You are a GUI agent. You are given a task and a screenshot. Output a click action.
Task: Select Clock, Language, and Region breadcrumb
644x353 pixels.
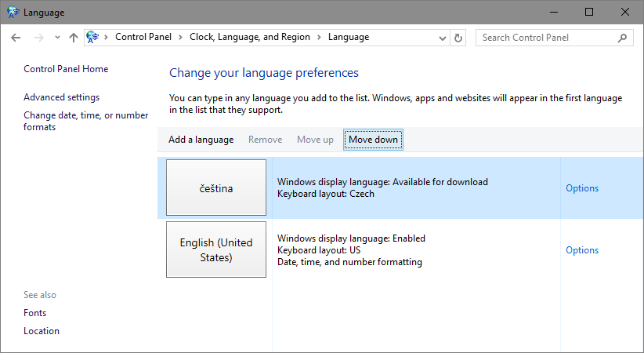click(x=250, y=37)
